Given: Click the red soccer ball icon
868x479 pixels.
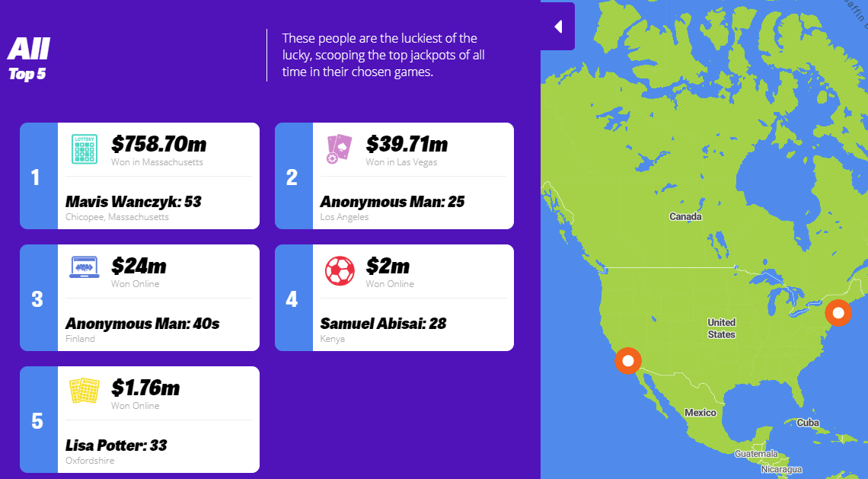Looking at the screenshot, I should pos(340,270).
